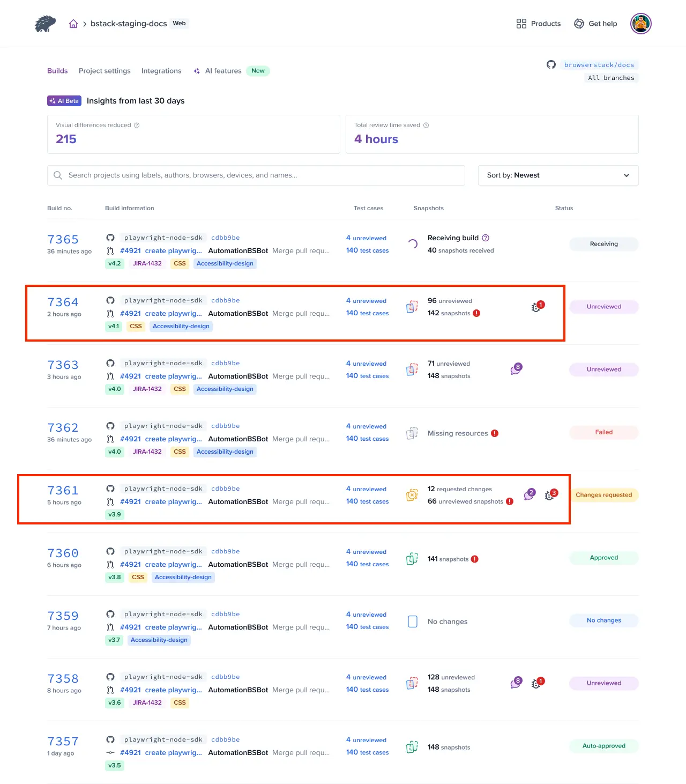
Task: Select the green snapshot comparison icon on build 7360
Action: pyautogui.click(x=412, y=558)
